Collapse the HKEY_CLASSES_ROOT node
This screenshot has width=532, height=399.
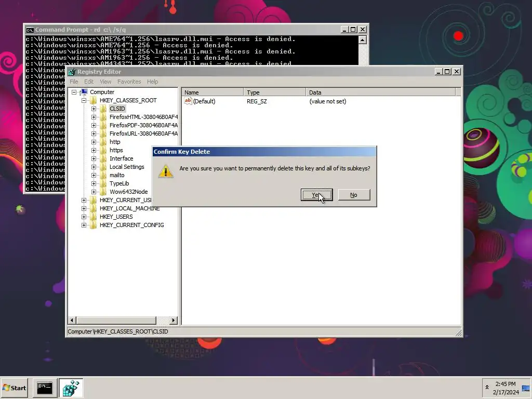[x=84, y=100]
